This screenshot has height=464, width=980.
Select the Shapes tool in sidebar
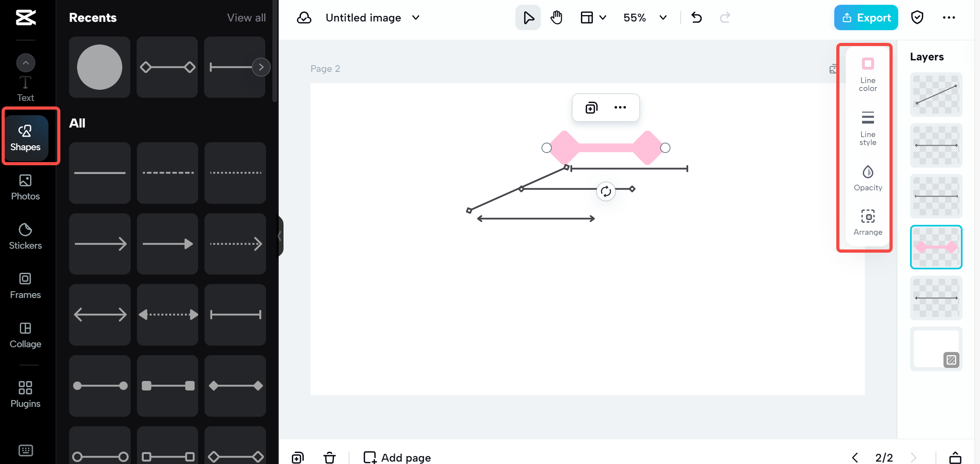(x=26, y=137)
